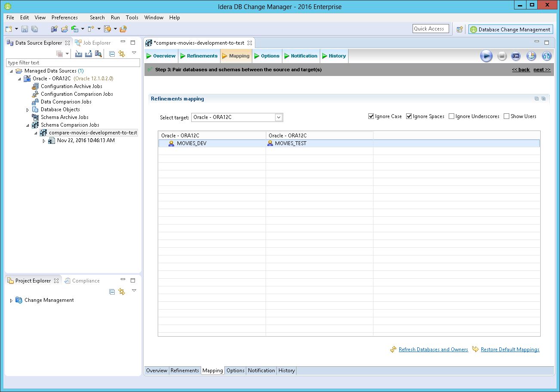Screen dimensions: 560x392
Task: Click the type filter text field
Action: (x=73, y=63)
